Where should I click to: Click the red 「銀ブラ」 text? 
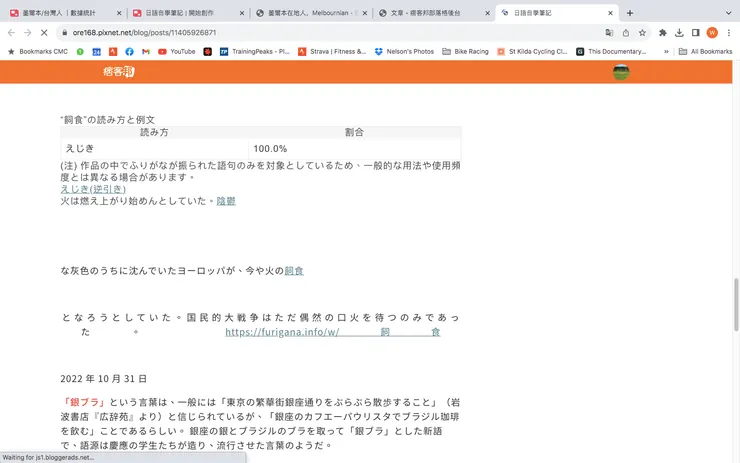tap(85, 402)
